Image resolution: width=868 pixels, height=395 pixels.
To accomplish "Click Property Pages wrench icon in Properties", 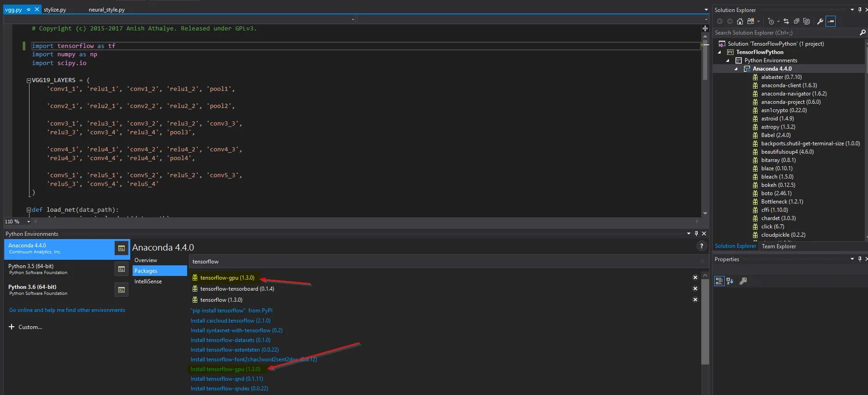I will 743,281.
